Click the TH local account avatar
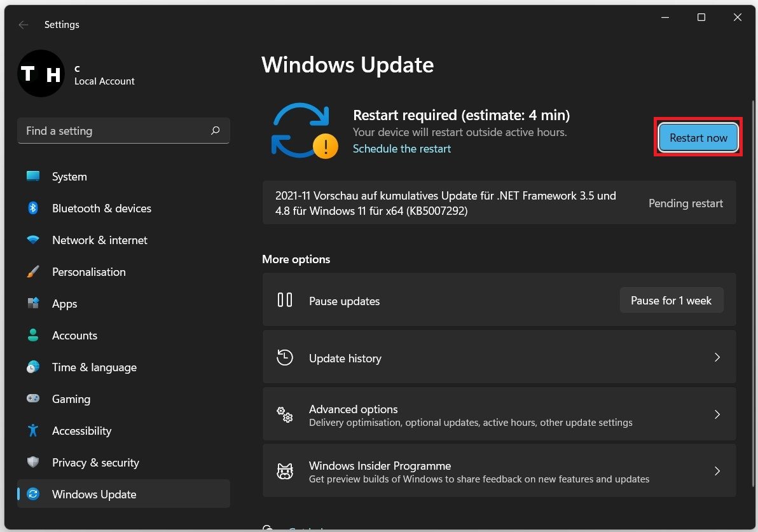This screenshot has height=532, width=758. pos(41,73)
